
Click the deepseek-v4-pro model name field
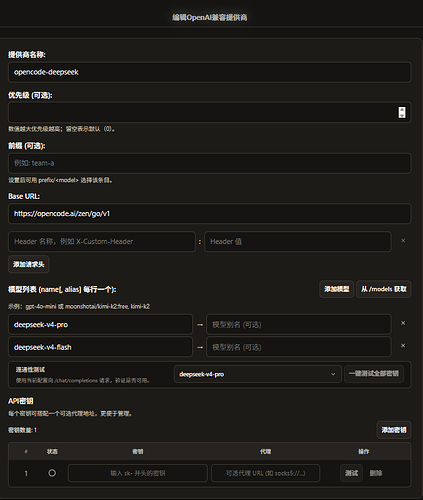[100, 324]
